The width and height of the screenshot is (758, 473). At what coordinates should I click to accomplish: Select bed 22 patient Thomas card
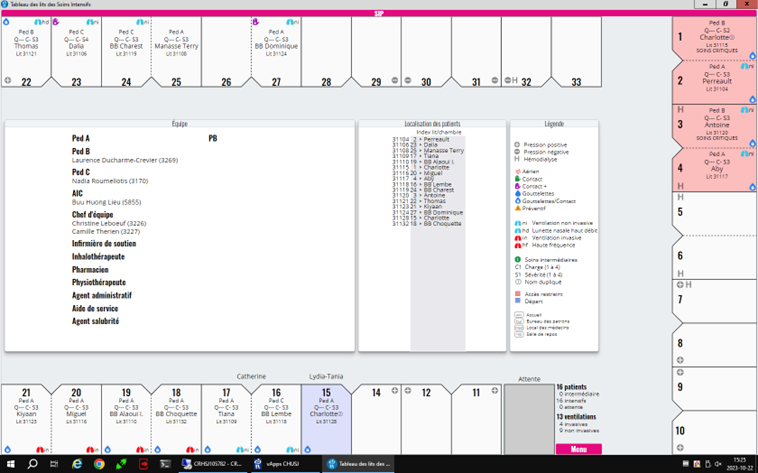26,44
